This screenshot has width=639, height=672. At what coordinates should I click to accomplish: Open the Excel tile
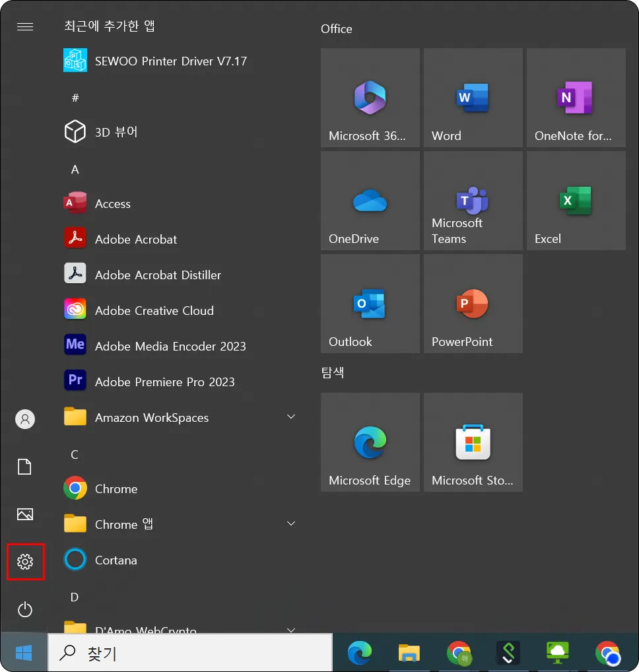click(576, 201)
